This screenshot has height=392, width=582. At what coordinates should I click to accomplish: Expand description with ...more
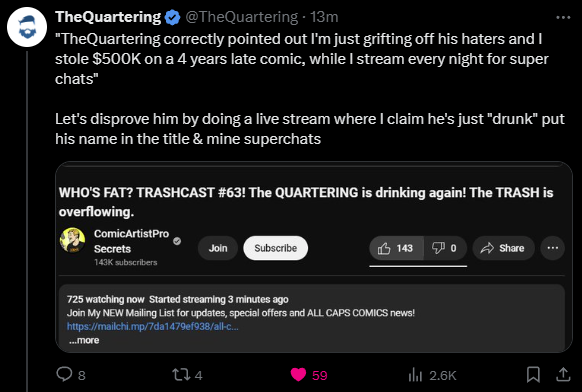84,340
